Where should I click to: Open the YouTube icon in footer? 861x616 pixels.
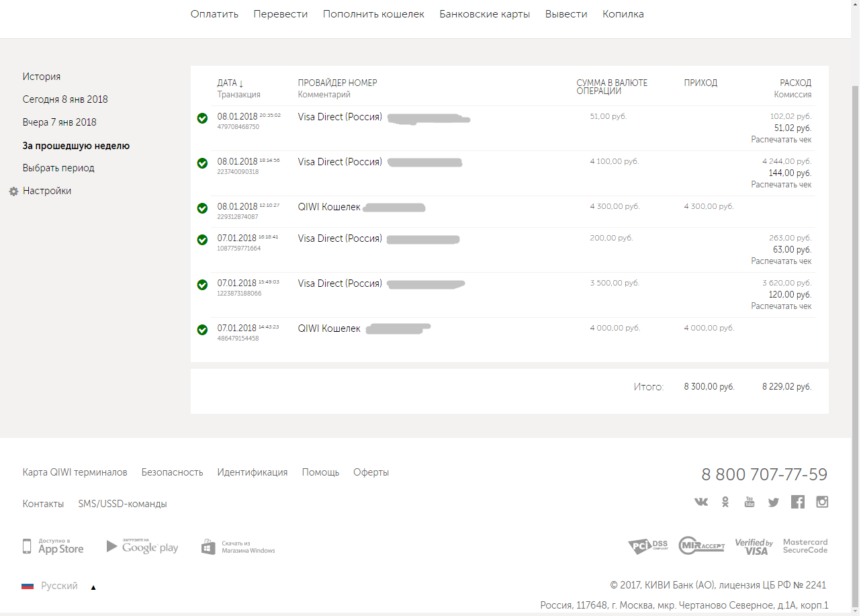(750, 502)
